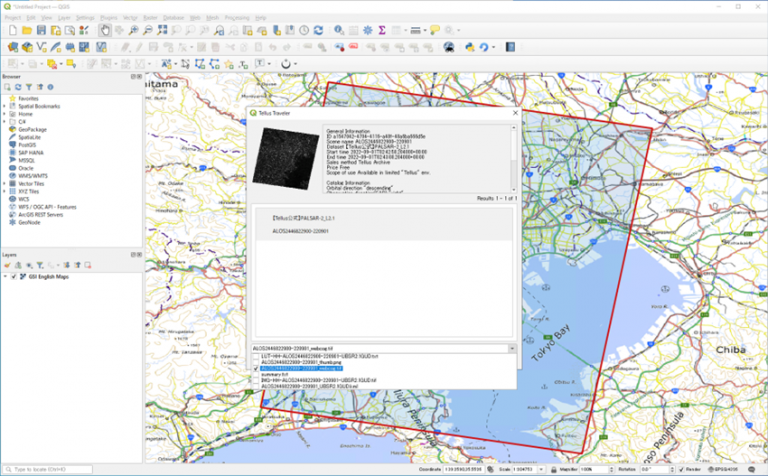This screenshot has height=476, width=768.
Task: Expand the GSI English Maps layer tree
Action: click(5, 277)
